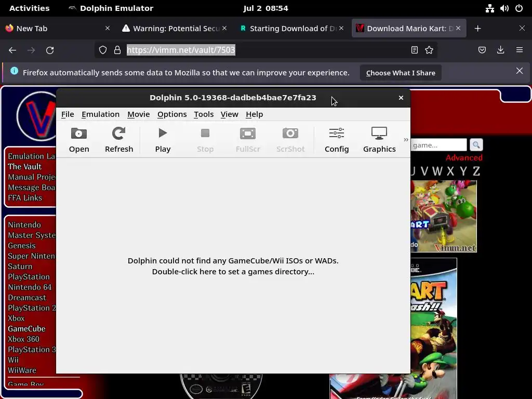532x399 pixels.
Task: Click the set games directory message
Action: [x=233, y=266]
